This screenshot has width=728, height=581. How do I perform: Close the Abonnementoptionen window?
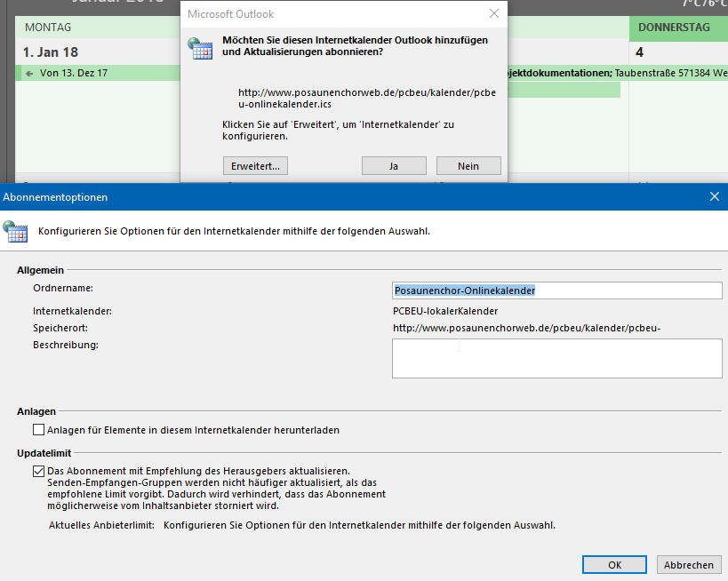click(715, 196)
